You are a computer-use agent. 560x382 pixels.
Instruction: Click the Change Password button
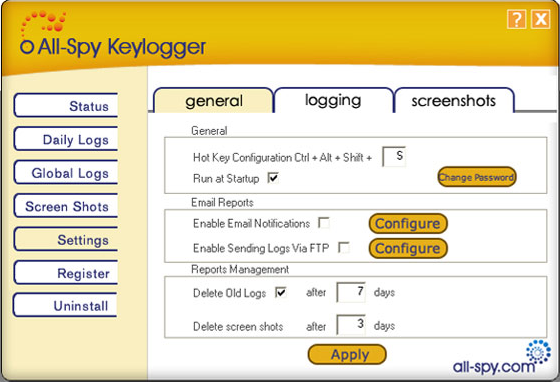coord(477,177)
